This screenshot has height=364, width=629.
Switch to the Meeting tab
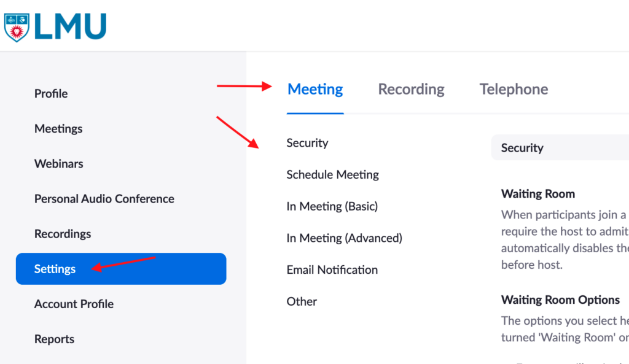pyautogui.click(x=314, y=89)
